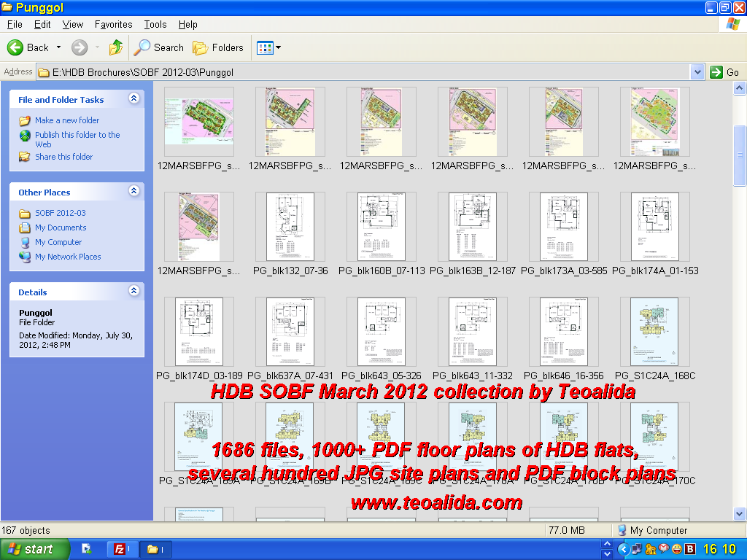Click the vertical scrollbar down arrow

click(740, 514)
